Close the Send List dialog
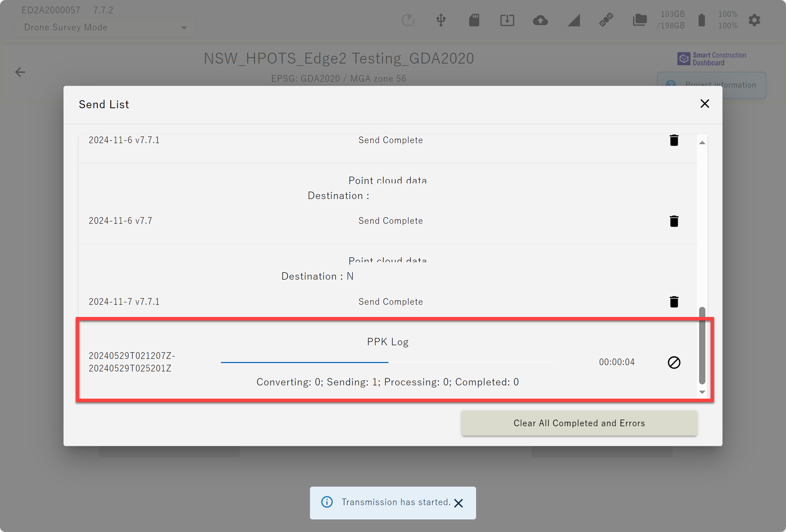 (x=705, y=104)
